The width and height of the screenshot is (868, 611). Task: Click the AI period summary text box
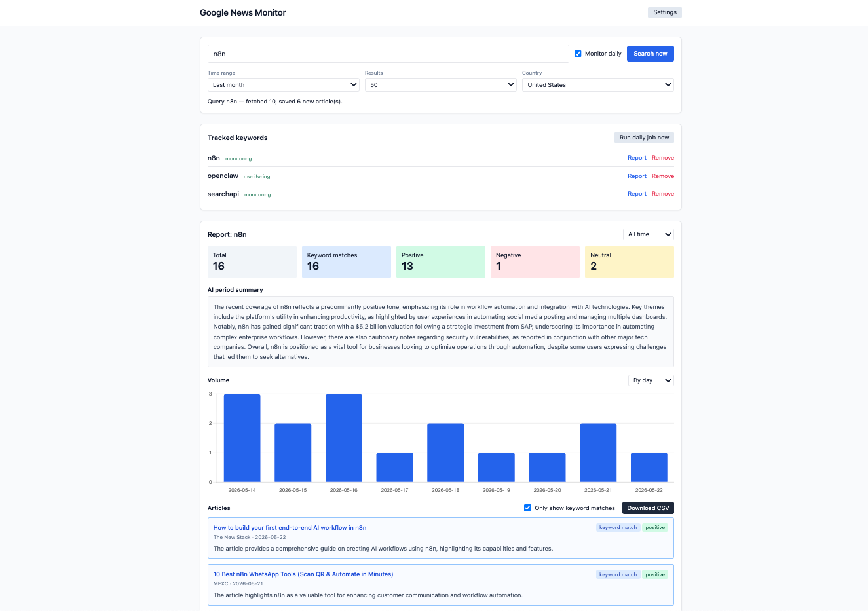pyautogui.click(x=441, y=332)
